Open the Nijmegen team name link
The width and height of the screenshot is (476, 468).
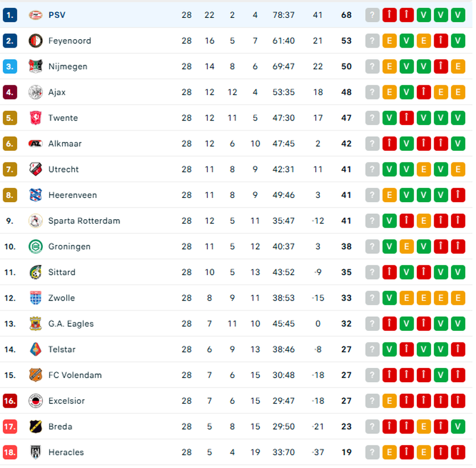68,67
